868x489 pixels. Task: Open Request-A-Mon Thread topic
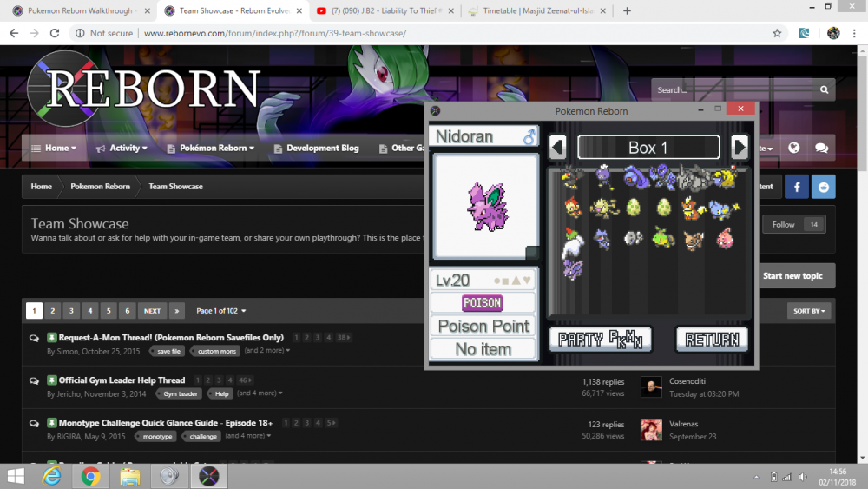[x=171, y=337]
